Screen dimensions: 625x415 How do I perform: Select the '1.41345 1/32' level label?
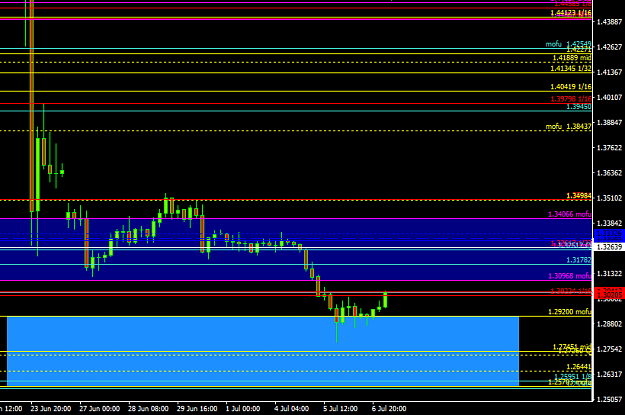571,69
